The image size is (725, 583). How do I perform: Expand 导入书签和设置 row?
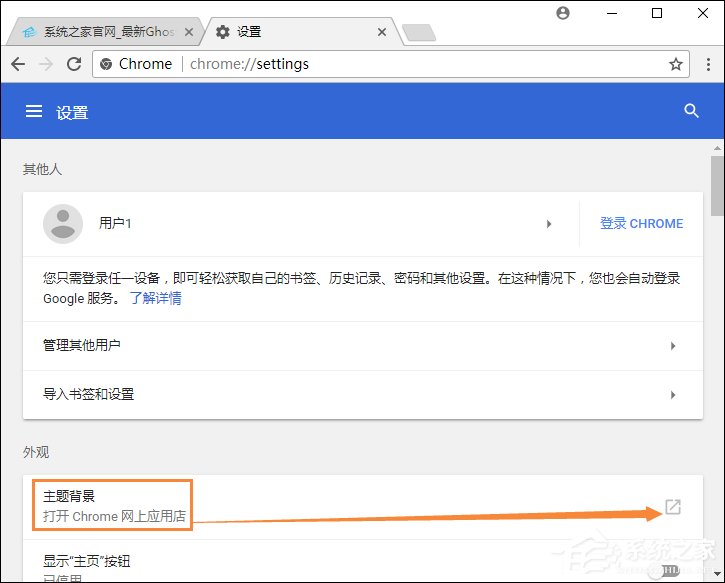point(363,395)
